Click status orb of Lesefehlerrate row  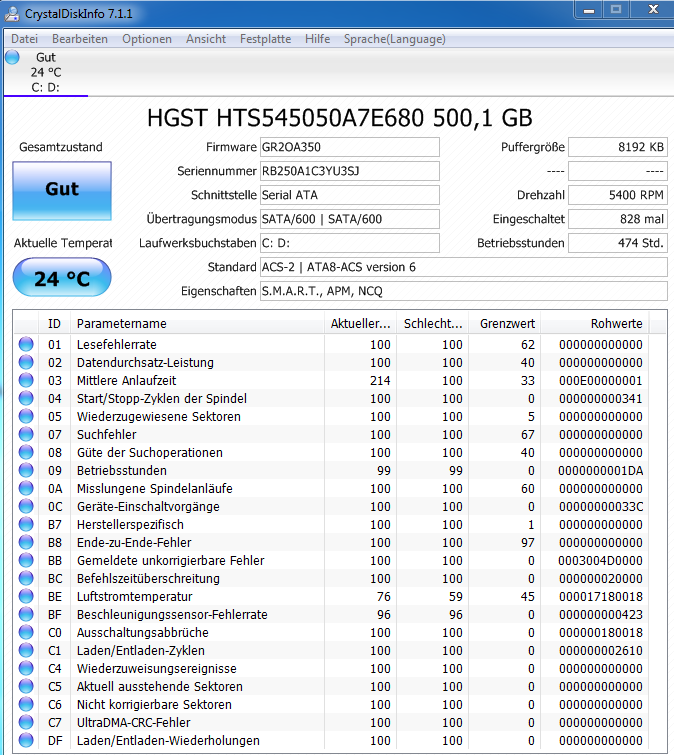[x=26, y=344]
